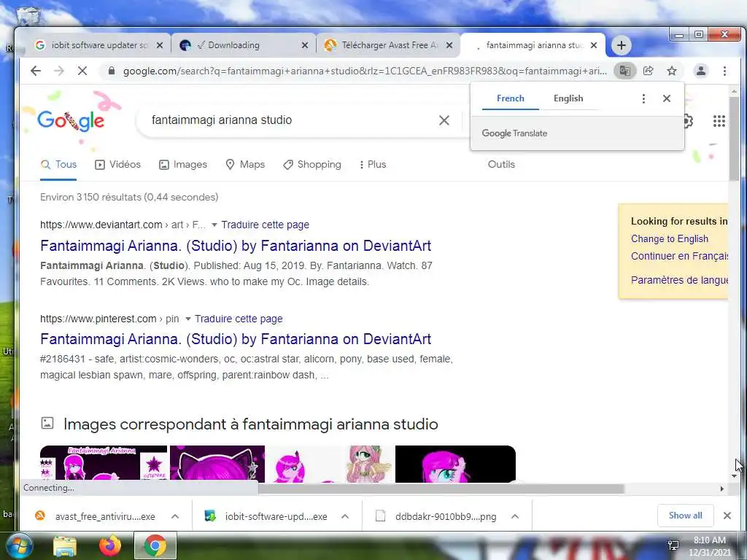
Task: Close the downloads bar
Action: tap(727, 516)
